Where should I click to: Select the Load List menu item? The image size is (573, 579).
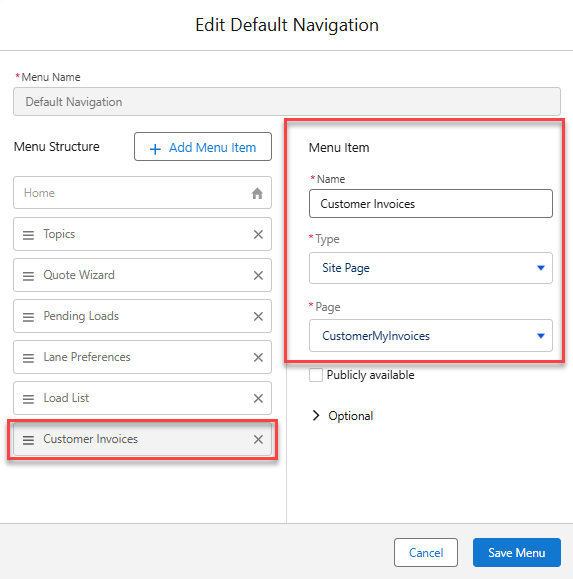[142, 398]
